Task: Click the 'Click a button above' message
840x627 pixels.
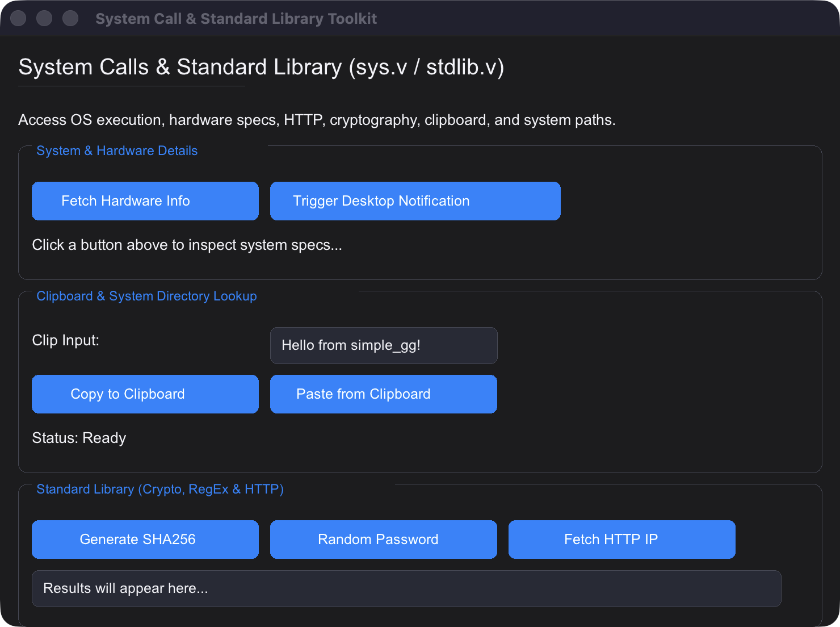Action: [x=187, y=245]
